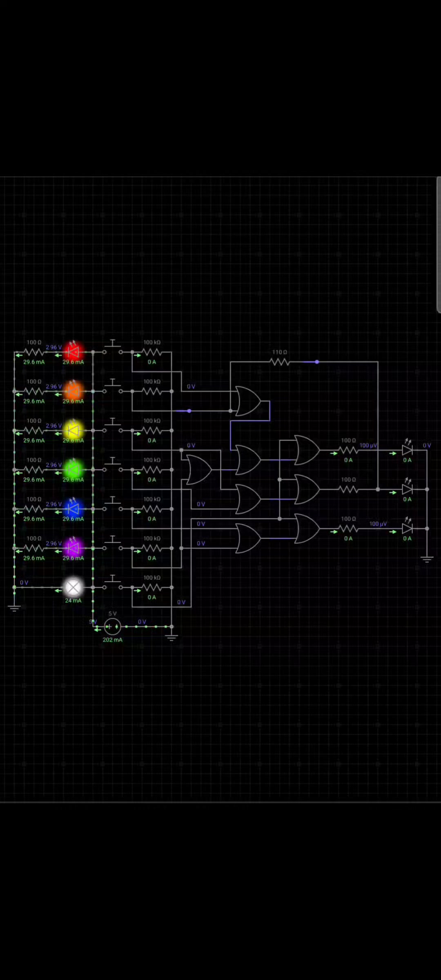Select the orange LED
This screenshot has height=980, width=441.
coord(73,391)
